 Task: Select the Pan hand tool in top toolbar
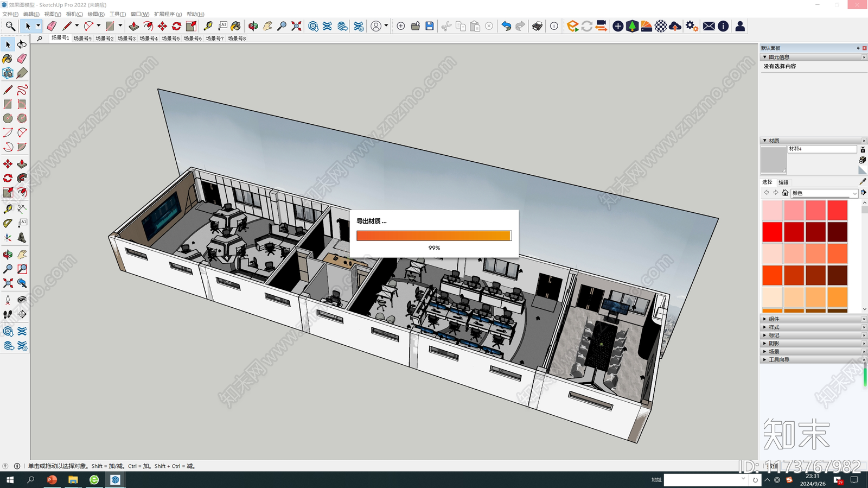point(267,26)
